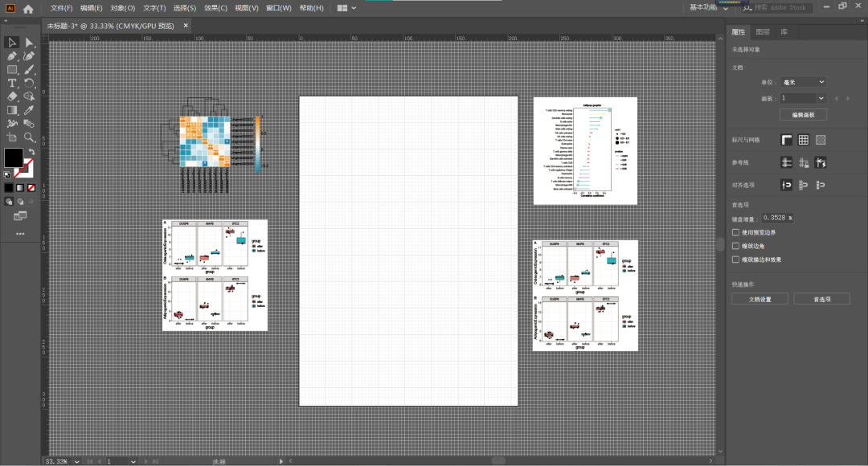868x466 pixels.
Task: Reset to default fill and stroke
Action: coord(7,175)
